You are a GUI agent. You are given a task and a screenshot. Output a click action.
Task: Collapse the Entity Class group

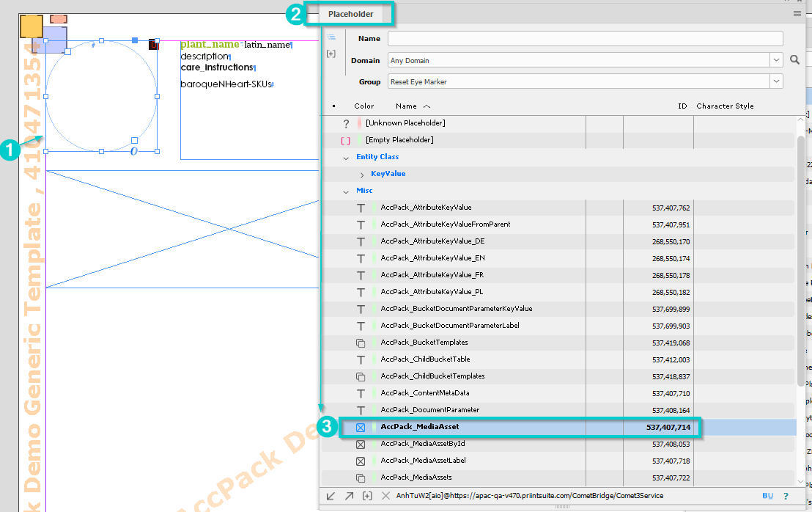[346, 158]
